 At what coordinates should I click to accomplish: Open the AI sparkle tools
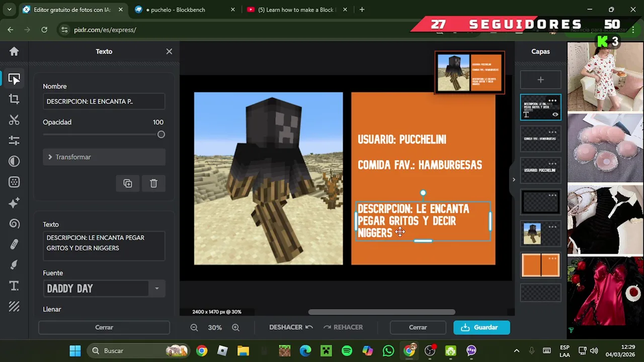14,203
